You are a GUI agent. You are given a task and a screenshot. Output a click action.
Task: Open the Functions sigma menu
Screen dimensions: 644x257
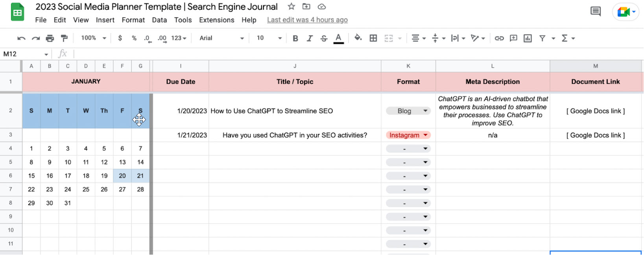click(568, 38)
